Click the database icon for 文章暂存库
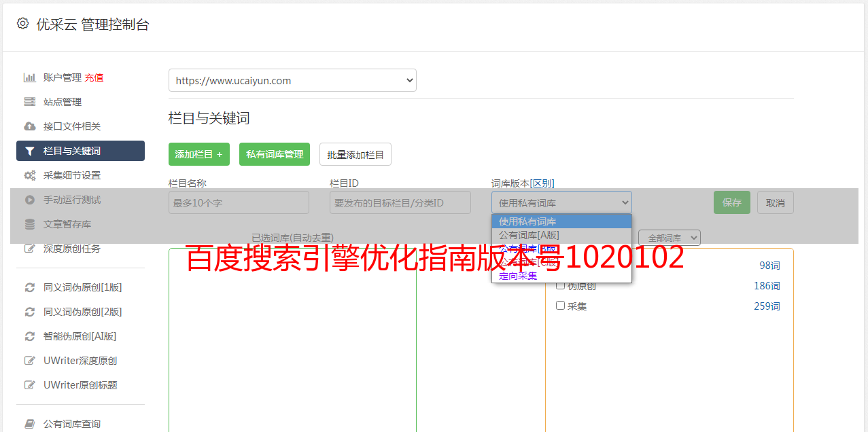Image resolution: width=868 pixels, height=432 pixels. [x=29, y=224]
